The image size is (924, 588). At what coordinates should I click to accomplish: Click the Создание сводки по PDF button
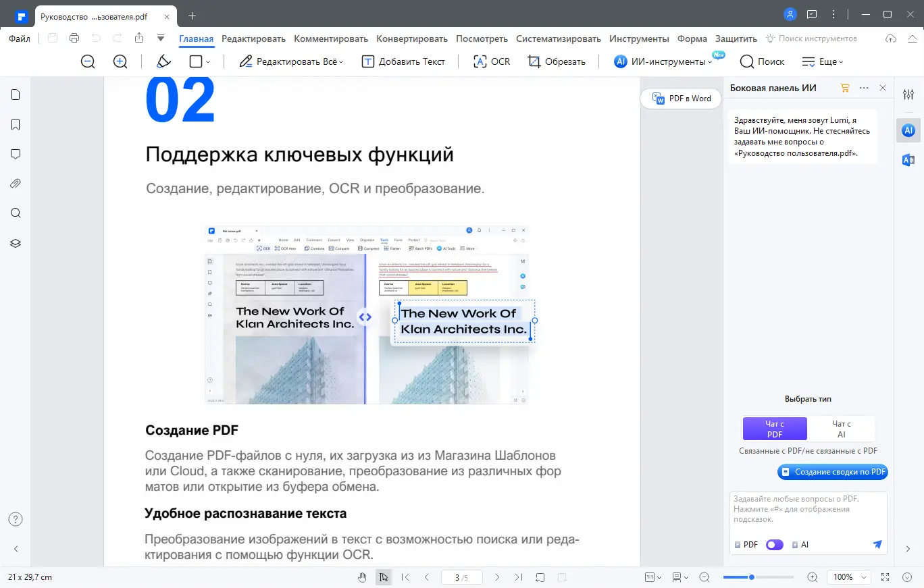[x=833, y=472]
